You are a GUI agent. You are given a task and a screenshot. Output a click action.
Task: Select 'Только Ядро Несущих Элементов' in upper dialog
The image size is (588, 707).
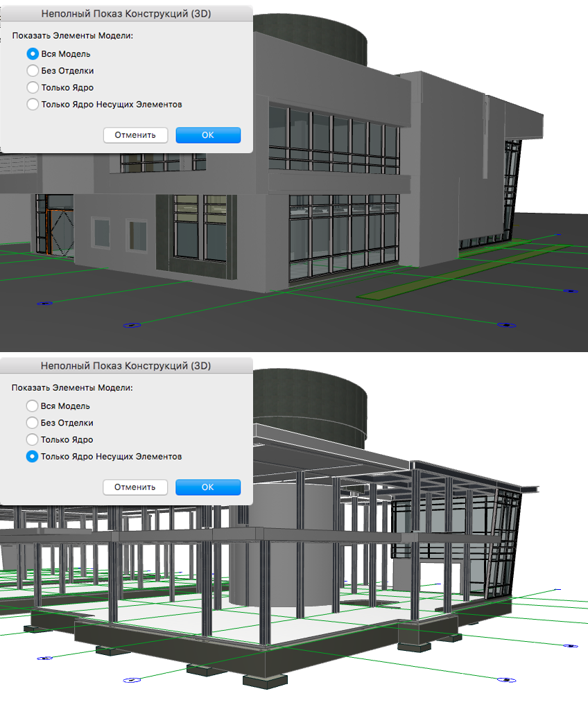pyautogui.click(x=33, y=105)
